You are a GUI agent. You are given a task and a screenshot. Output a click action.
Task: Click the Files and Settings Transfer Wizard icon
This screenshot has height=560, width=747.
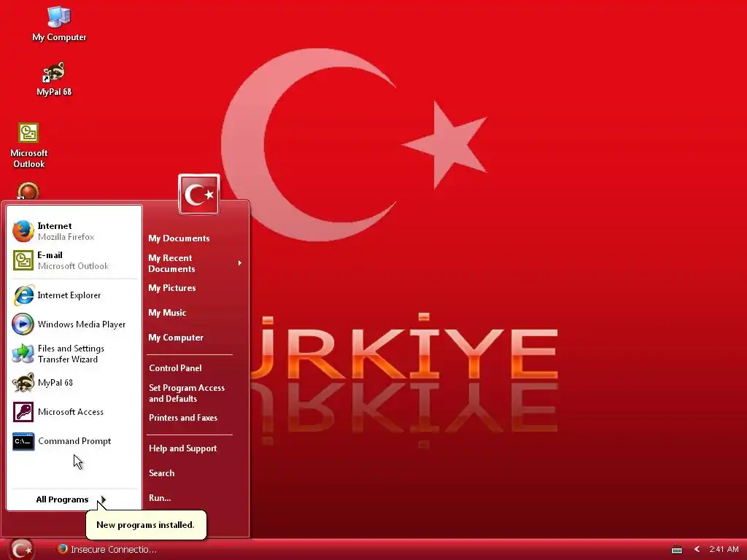point(23,354)
